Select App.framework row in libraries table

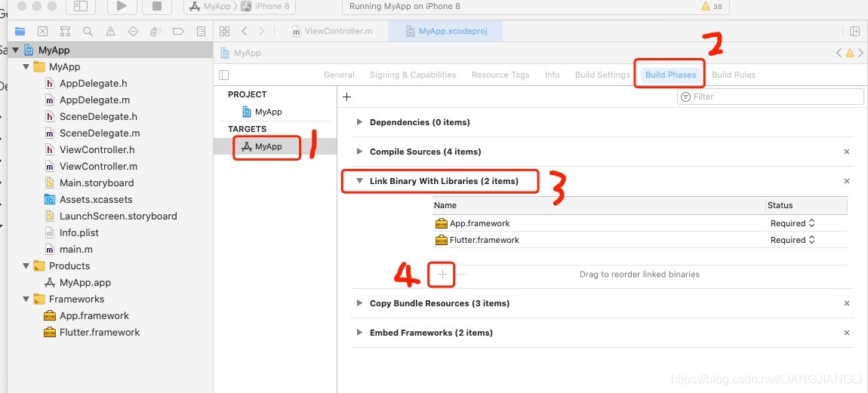640,223
